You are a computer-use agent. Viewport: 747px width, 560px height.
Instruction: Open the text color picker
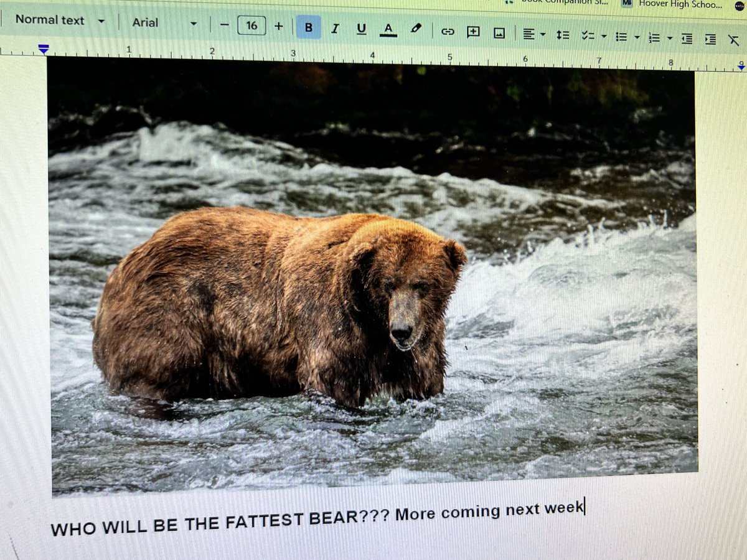(388, 30)
